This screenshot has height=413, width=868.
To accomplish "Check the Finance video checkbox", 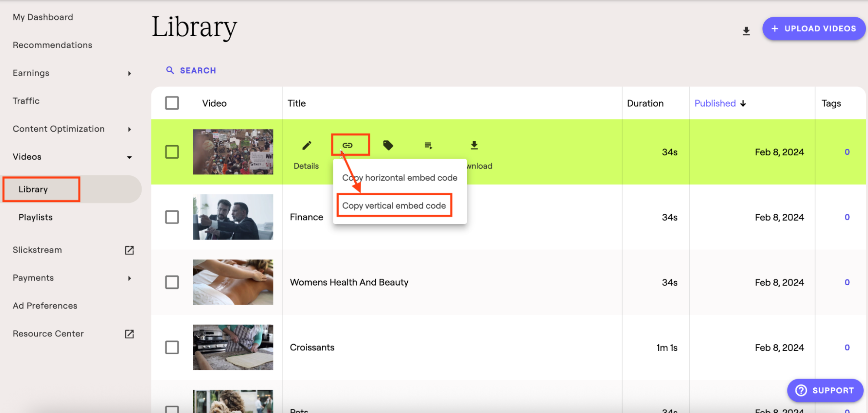I will coord(172,217).
